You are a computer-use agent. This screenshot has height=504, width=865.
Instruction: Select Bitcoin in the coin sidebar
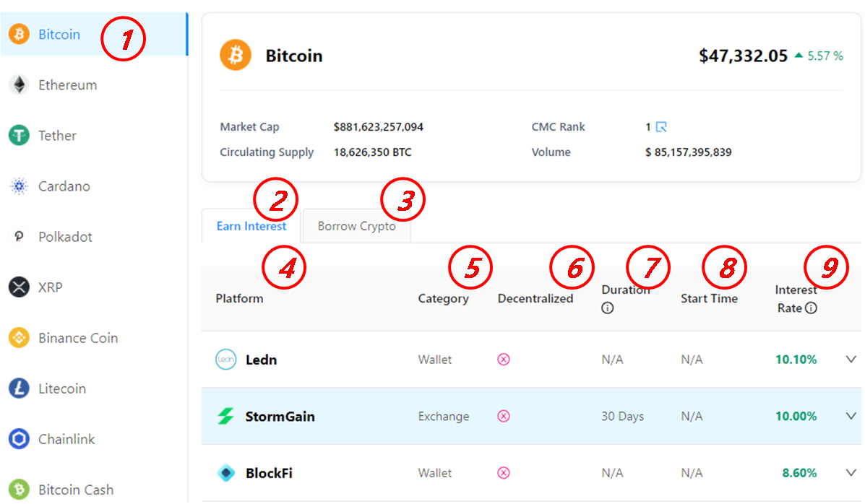[x=94, y=34]
